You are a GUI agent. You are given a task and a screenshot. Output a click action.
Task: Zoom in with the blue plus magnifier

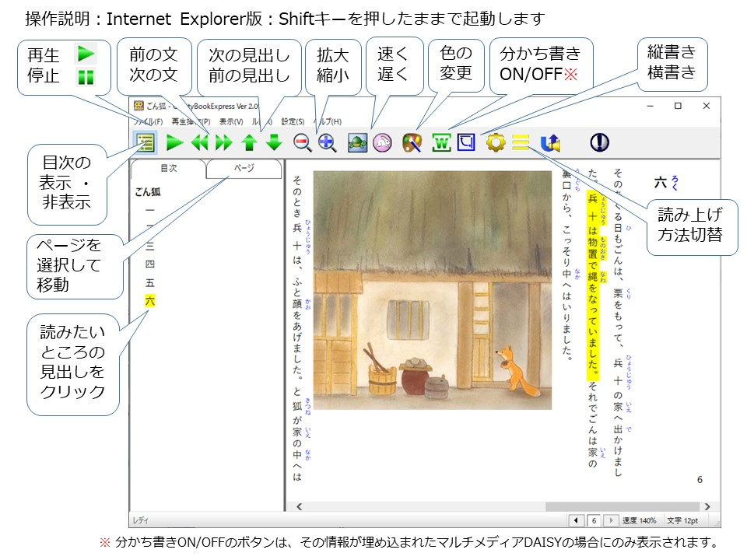pyautogui.click(x=328, y=143)
